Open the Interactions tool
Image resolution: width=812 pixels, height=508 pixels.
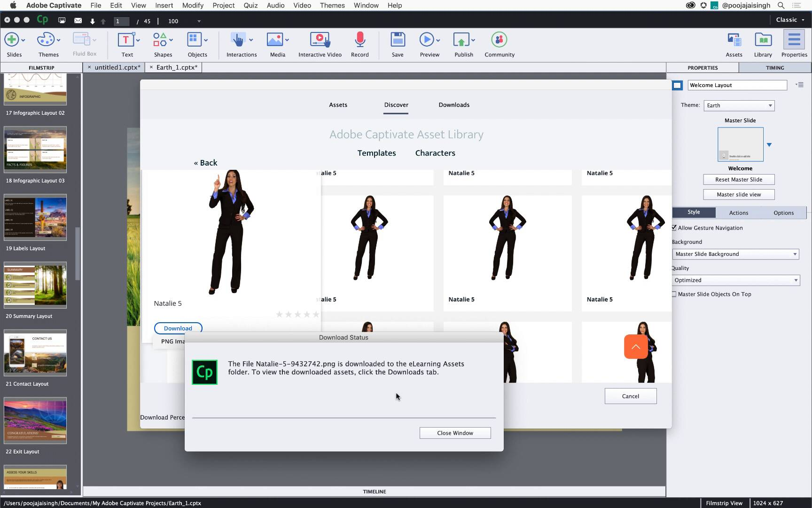tap(238, 40)
